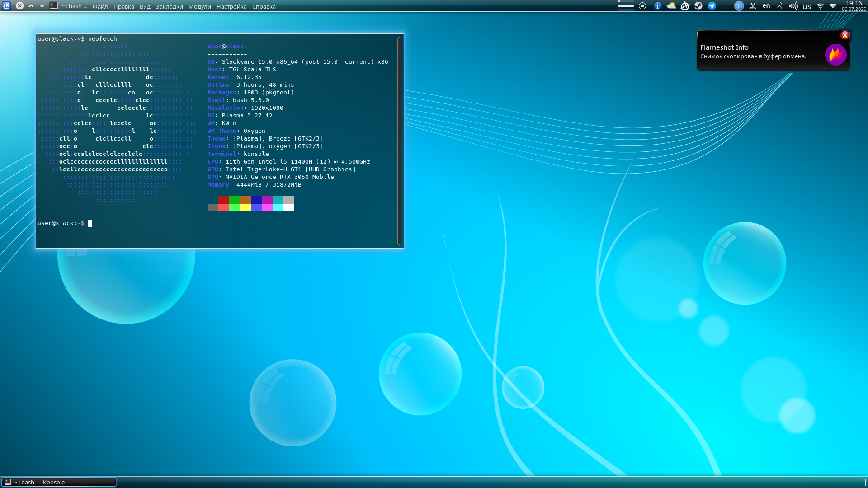This screenshot has width=868, height=488.
Task: Open the Telegram tray icon
Action: 712,6
